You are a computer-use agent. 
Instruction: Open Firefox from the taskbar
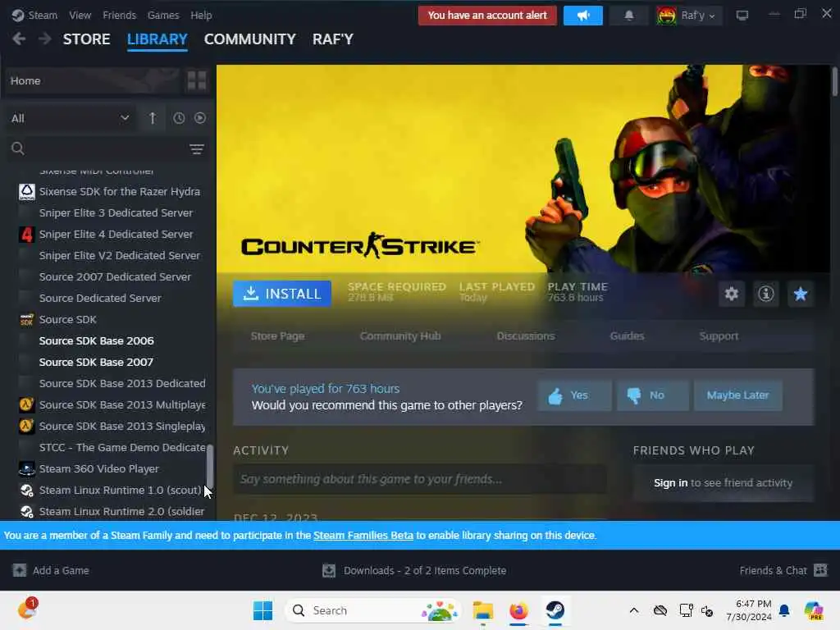(518, 610)
